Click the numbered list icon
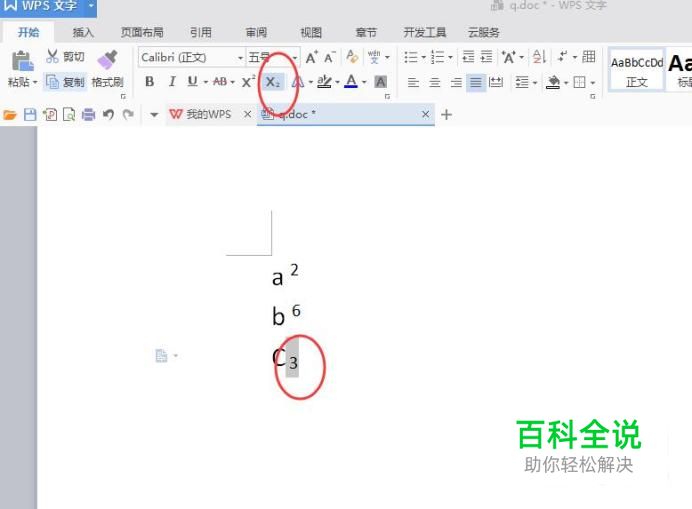The image size is (692, 509). (437, 57)
